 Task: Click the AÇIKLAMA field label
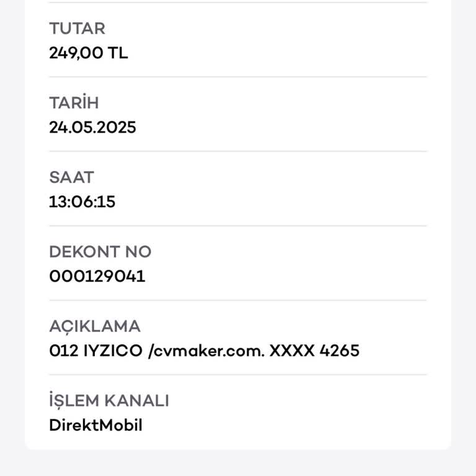pos(95,326)
